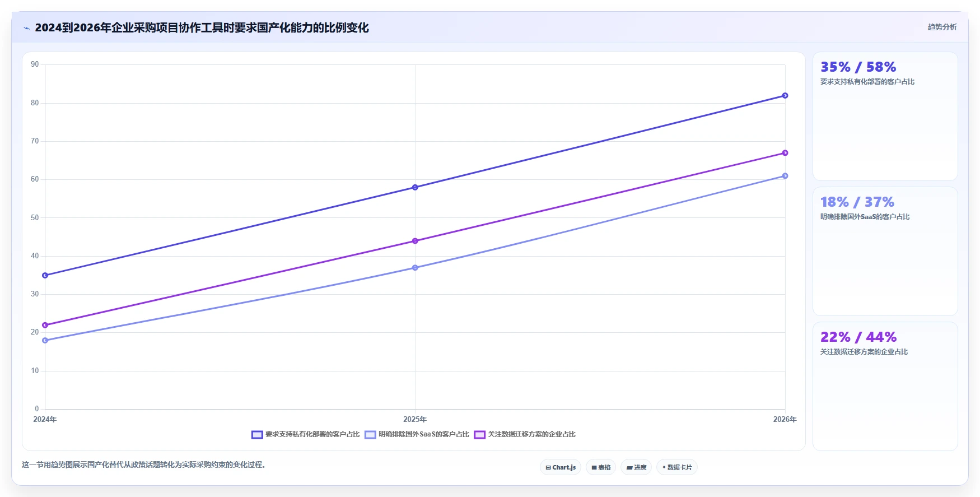Click the 22% / 44% stat card value
This screenshot has height=497, width=980.
click(858, 337)
